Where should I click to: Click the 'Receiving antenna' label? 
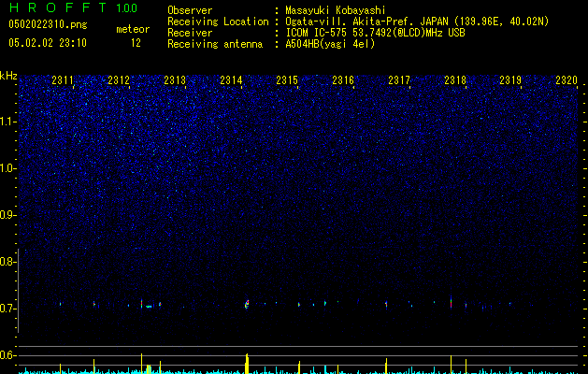215,44
